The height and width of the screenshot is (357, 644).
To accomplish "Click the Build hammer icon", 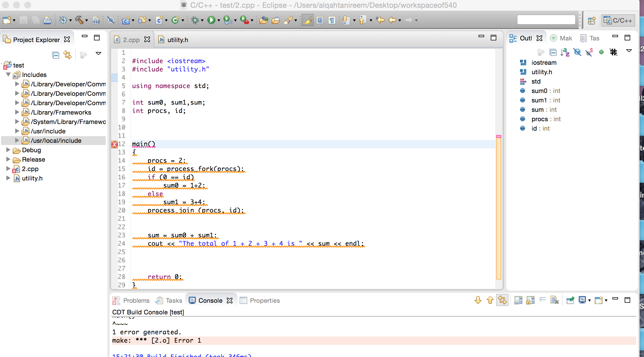I will (79, 20).
